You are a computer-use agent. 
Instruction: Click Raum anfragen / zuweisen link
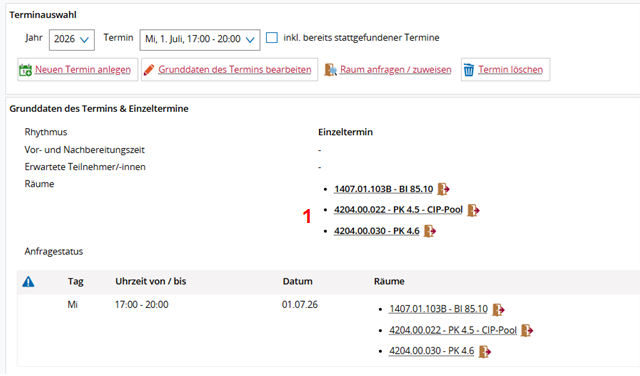[x=396, y=70]
